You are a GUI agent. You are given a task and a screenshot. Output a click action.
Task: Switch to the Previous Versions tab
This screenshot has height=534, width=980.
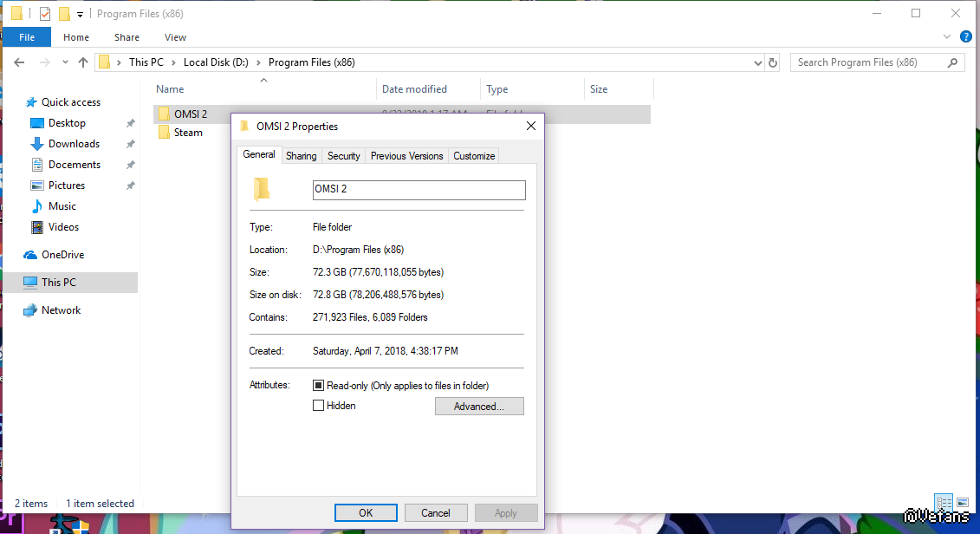click(407, 156)
